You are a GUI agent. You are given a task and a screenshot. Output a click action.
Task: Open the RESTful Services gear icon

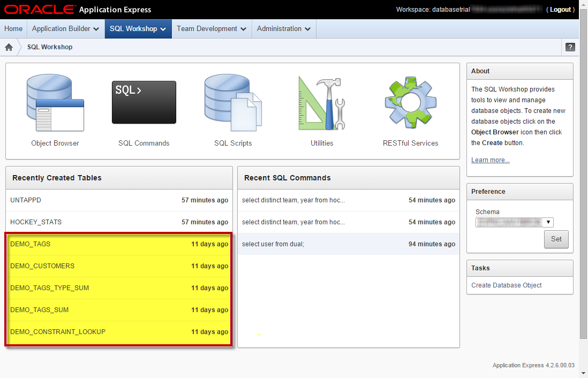pos(411,102)
